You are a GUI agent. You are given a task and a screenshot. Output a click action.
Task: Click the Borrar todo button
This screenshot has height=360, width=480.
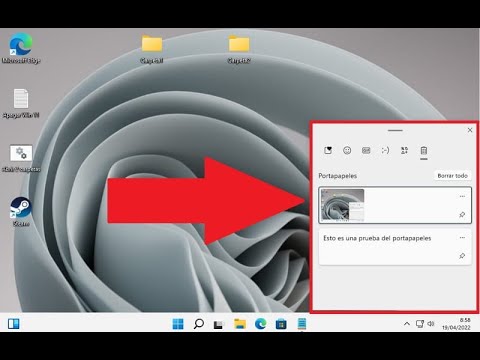pyautogui.click(x=452, y=175)
